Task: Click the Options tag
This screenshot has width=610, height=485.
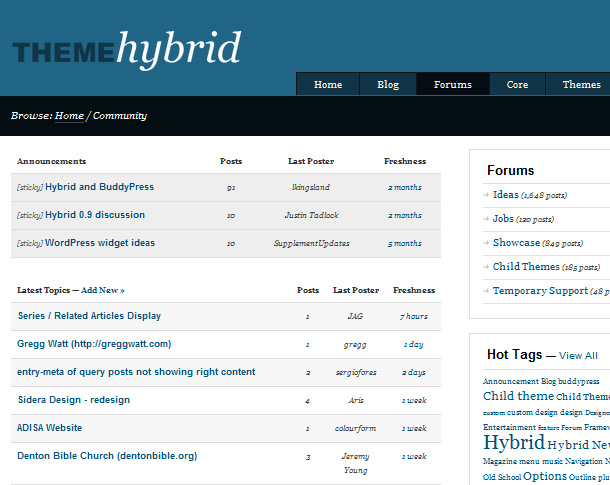Action: tap(545, 476)
